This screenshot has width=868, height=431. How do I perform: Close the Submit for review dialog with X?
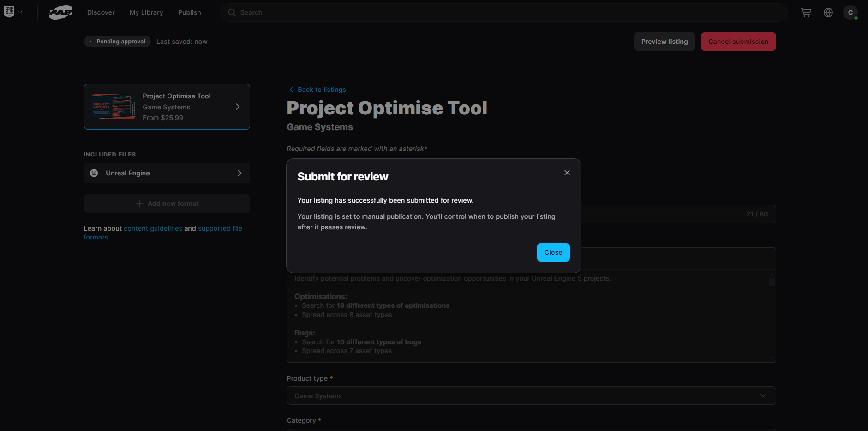567,173
